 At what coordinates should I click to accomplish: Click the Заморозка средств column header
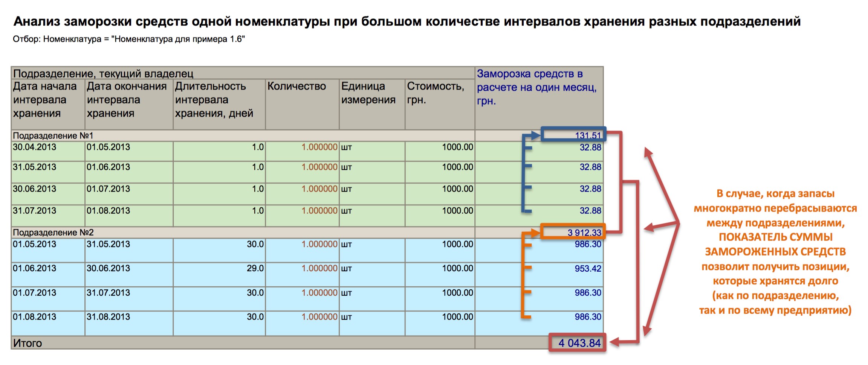(536, 87)
